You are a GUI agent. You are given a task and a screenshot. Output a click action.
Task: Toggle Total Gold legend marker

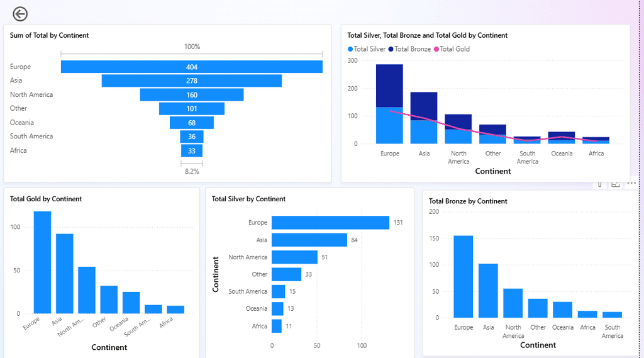tap(436, 49)
